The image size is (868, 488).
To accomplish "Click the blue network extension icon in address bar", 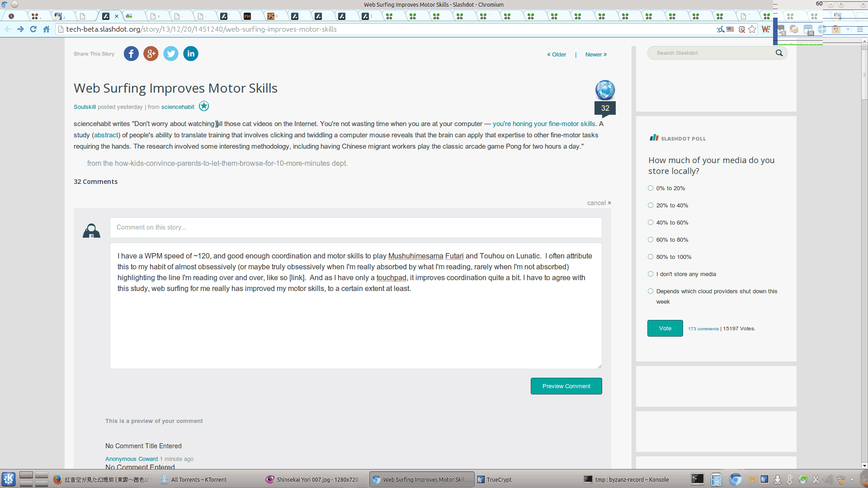I will tap(720, 29).
